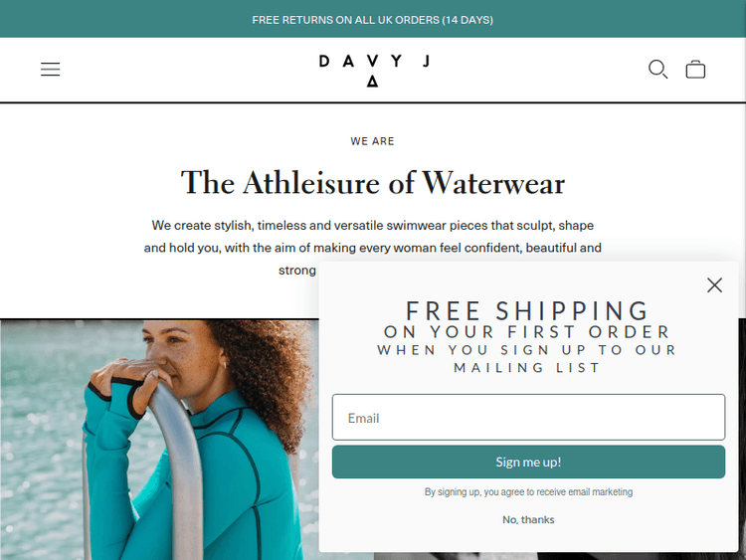
Task: Open the shopping bag cart
Action: click(695, 69)
